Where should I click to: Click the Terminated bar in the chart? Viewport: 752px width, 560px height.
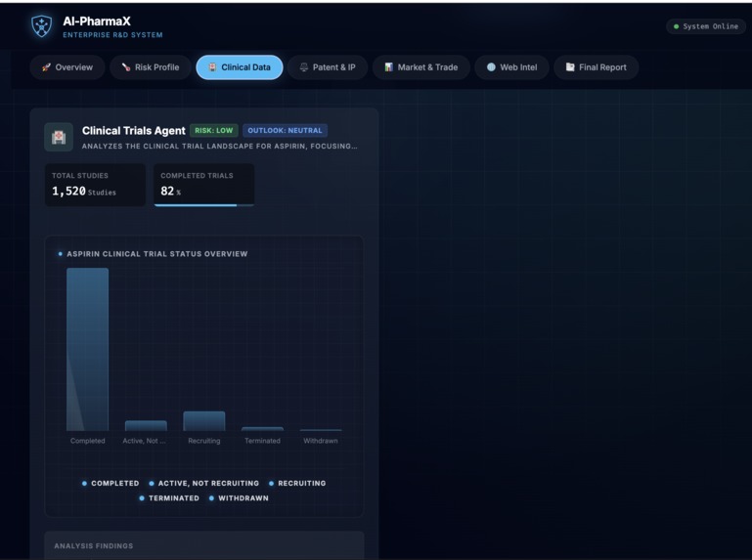(x=262, y=429)
